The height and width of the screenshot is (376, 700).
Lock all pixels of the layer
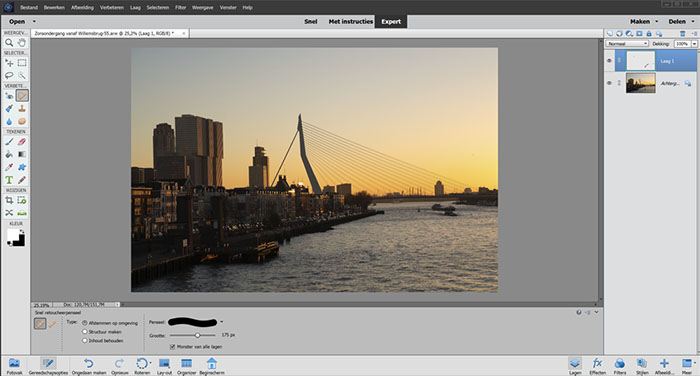coord(649,33)
